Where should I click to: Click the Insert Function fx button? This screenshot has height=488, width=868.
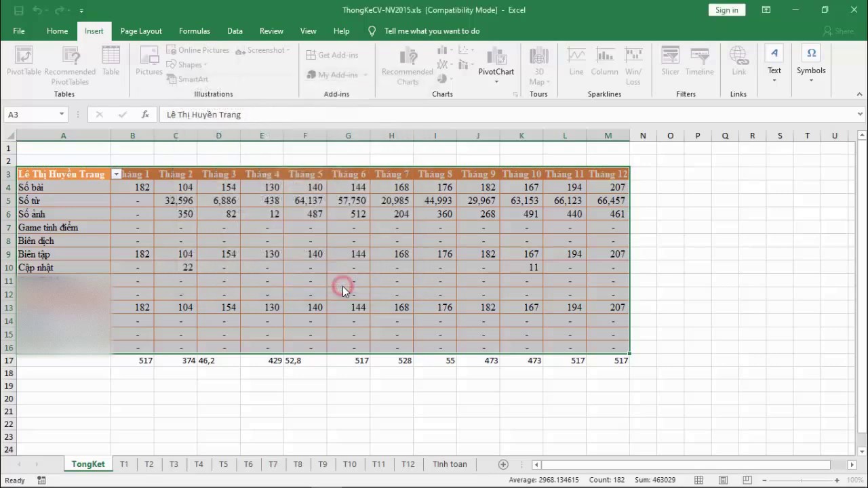tap(145, 115)
